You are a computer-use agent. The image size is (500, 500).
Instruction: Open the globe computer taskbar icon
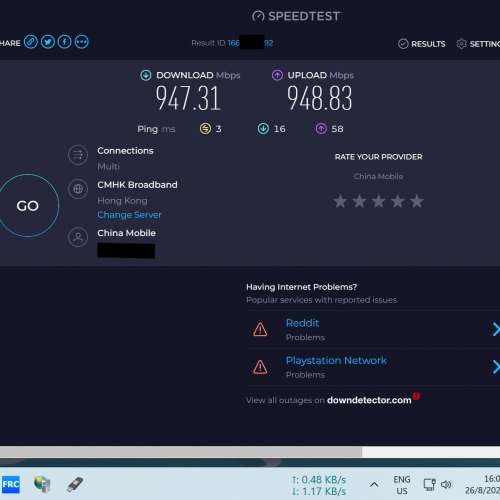click(42, 484)
